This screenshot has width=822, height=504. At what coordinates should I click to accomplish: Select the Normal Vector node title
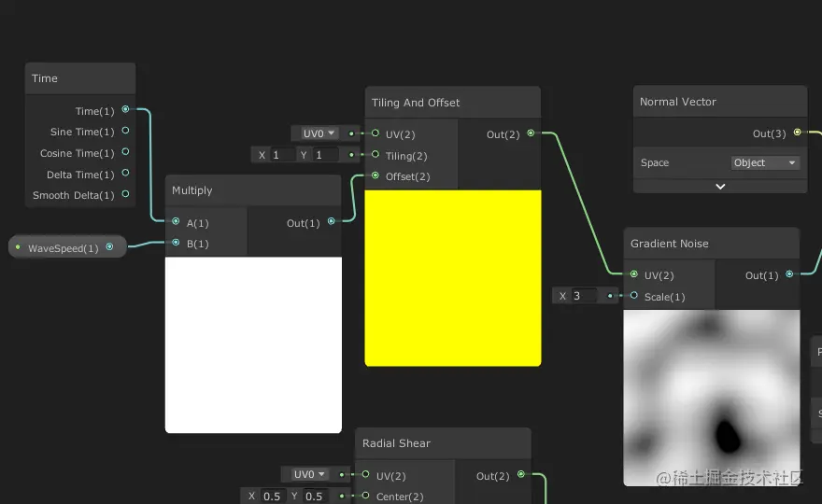pos(678,102)
